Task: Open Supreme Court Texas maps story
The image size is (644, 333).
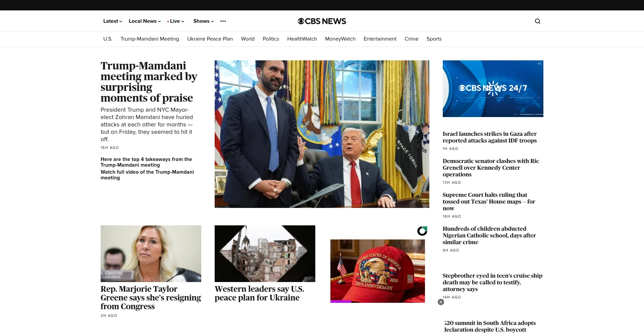Action: click(x=489, y=202)
